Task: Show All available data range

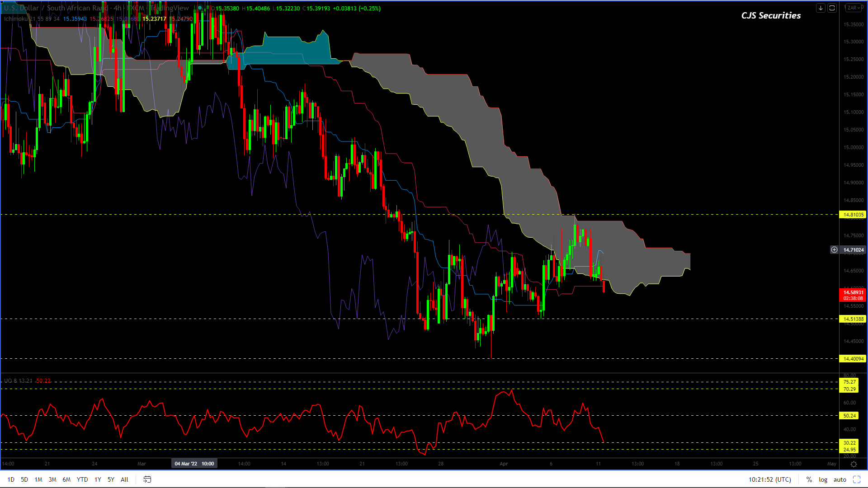Action: coord(124,479)
